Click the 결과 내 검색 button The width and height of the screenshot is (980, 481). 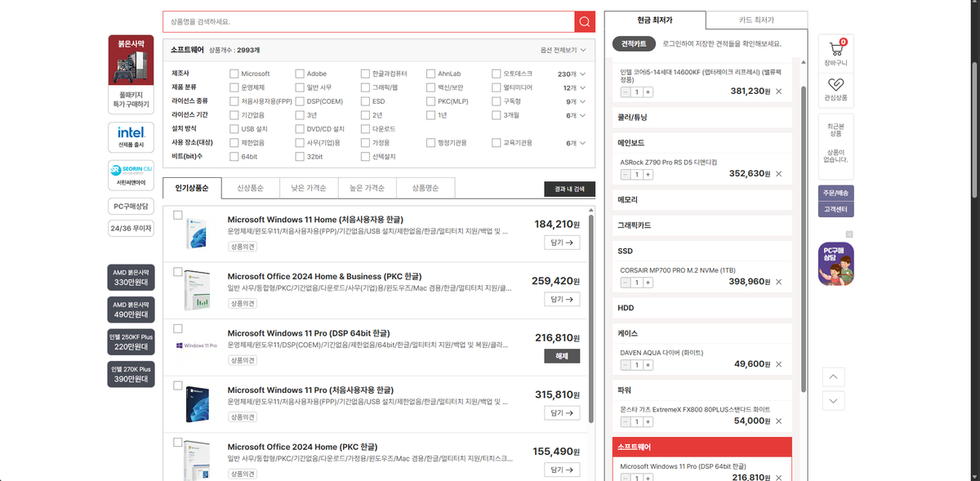point(569,189)
